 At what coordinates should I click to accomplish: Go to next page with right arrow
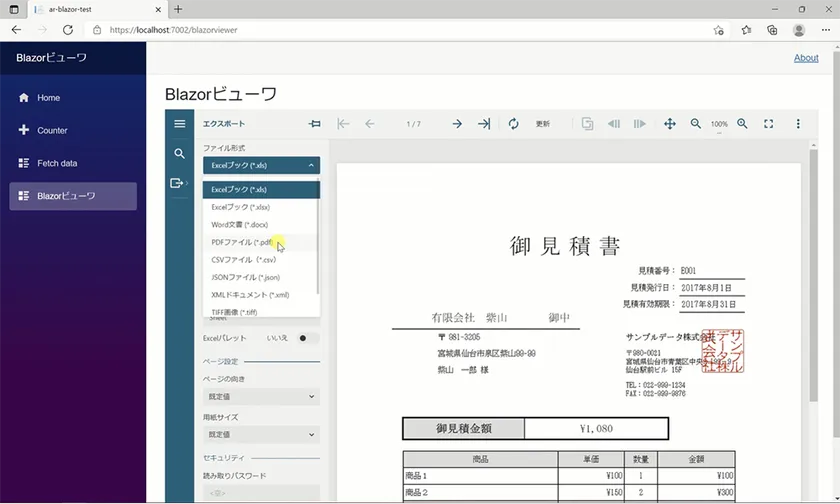pyautogui.click(x=457, y=124)
